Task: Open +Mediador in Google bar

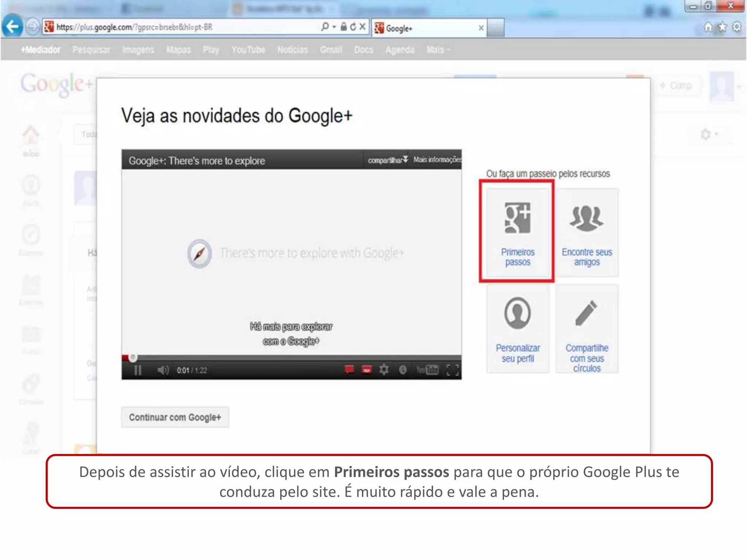Action: 40,50
